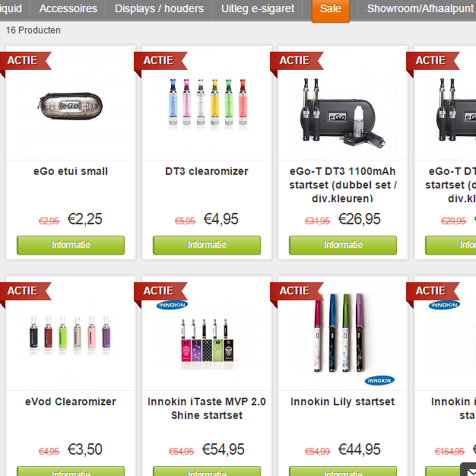Open Accessoires menu item
This screenshot has width=476, height=476.
click(x=68, y=9)
